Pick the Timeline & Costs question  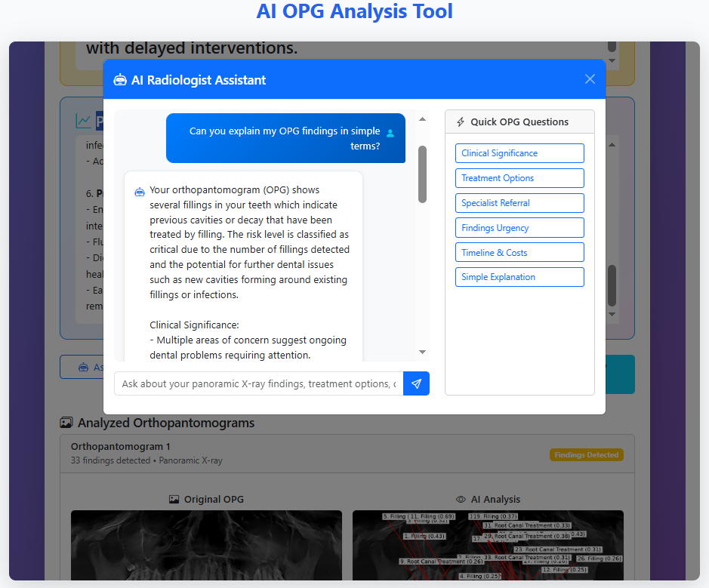pos(519,253)
